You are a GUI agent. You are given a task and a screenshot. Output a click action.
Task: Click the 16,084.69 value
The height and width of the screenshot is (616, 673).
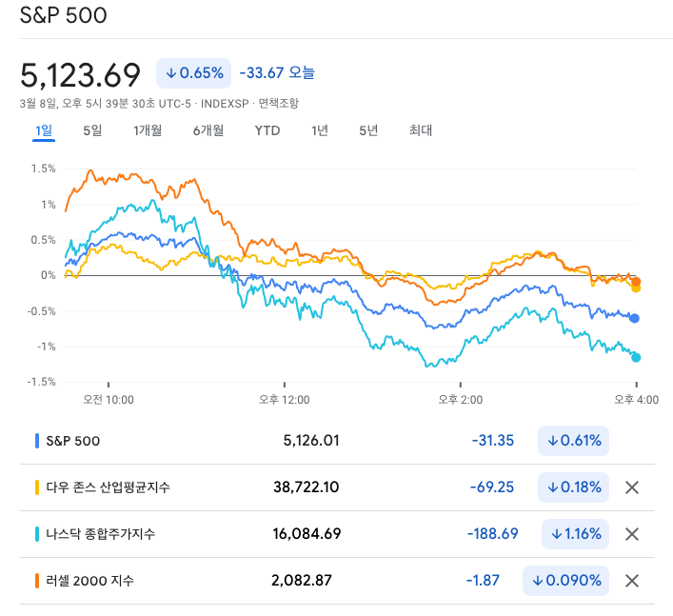coord(307,534)
